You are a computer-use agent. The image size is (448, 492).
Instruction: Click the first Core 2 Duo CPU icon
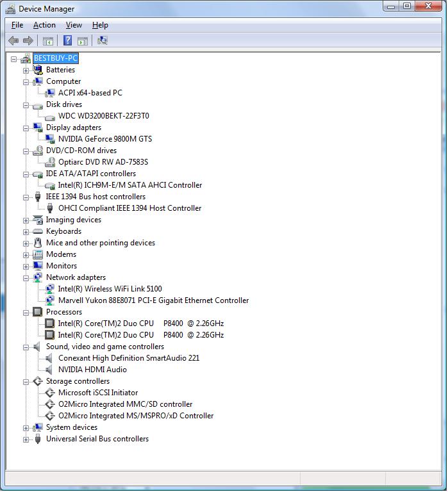click(x=49, y=323)
